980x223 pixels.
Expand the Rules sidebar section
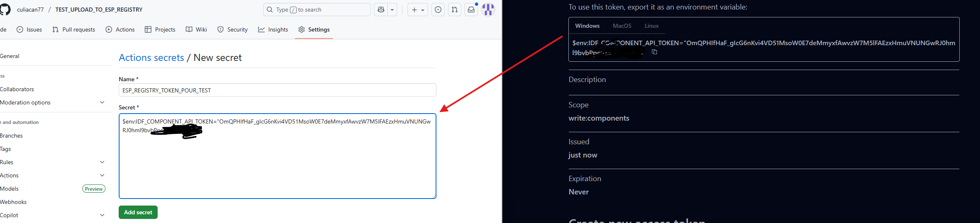pos(102,162)
